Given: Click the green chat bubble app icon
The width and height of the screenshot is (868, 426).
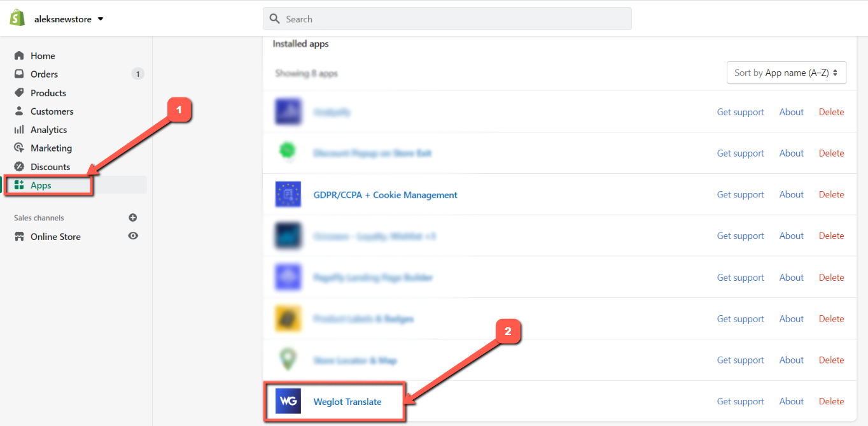Looking at the screenshot, I should tap(288, 153).
